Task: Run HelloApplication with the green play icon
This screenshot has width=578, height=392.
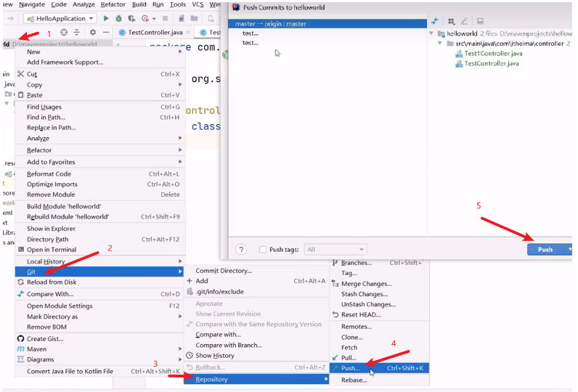Action: [x=106, y=18]
